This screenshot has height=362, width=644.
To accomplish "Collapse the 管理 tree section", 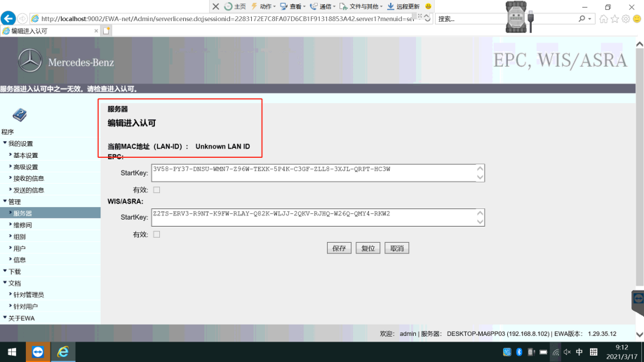I will 5,201.
